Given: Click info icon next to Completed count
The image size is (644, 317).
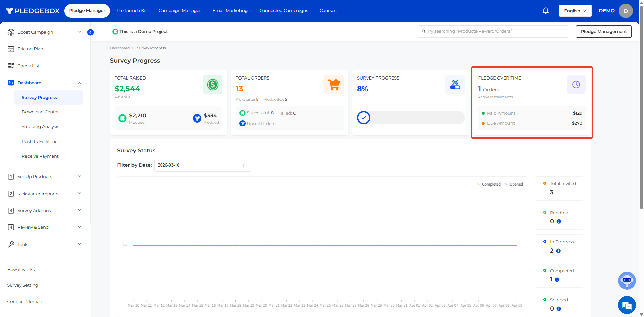Looking at the screenshot, I should (557, 280).
